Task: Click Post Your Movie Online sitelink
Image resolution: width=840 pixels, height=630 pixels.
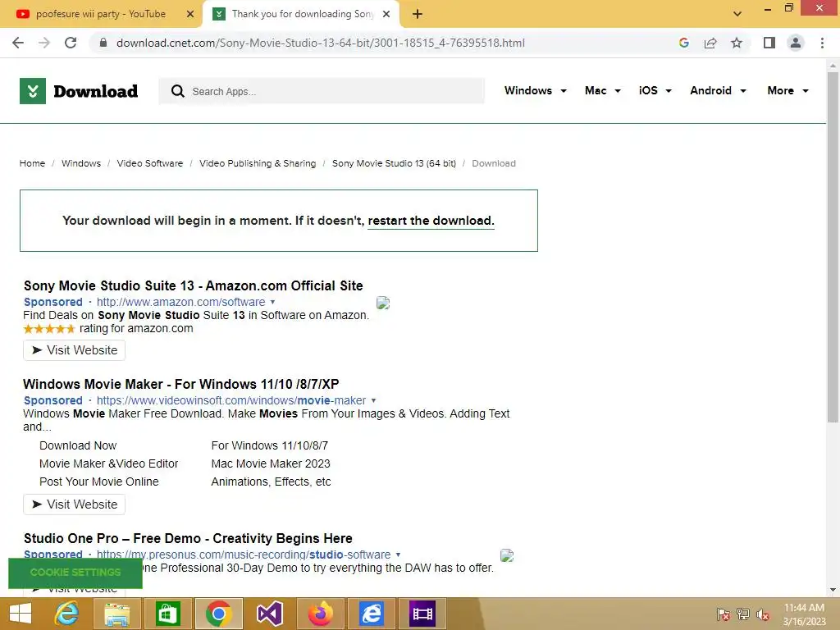Action: (x=99, y=482)
